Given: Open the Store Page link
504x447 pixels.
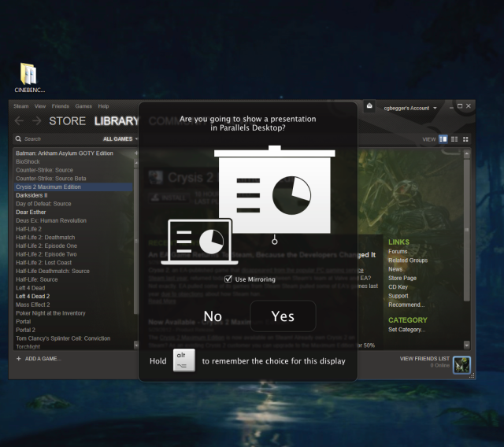Looking at the screenshot, I should 402,278.
